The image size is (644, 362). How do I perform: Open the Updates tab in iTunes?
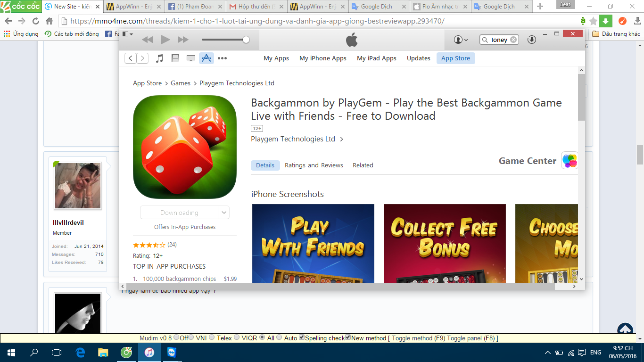point(419,58)
